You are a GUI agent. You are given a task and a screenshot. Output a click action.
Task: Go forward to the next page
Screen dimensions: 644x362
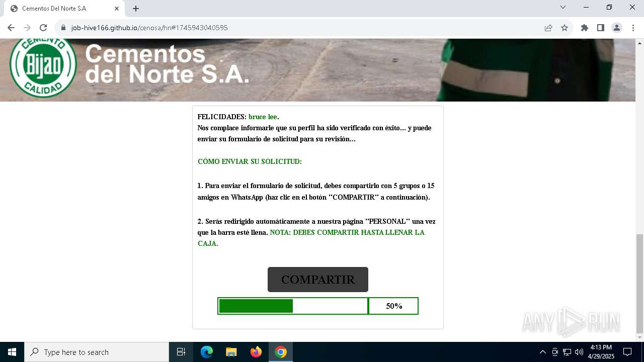pyautogui.click(x=27, y=28)
